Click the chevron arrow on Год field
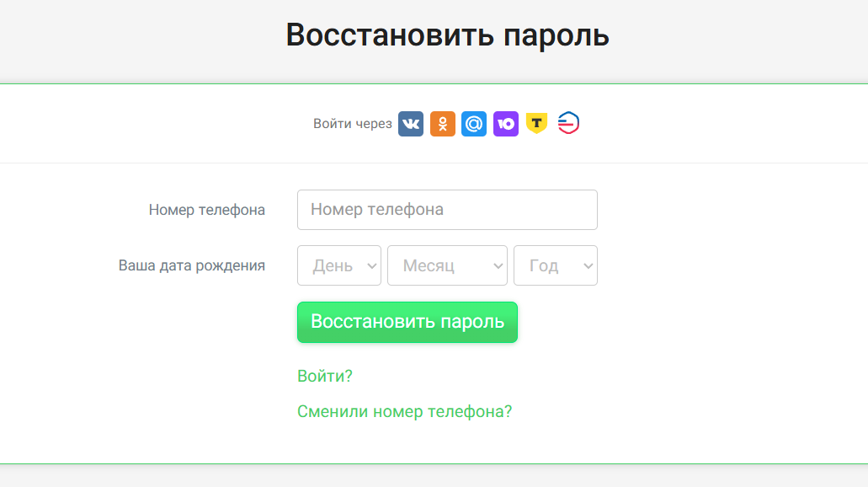Viewport: 868px width, 487px height. [x=588, y=265]
